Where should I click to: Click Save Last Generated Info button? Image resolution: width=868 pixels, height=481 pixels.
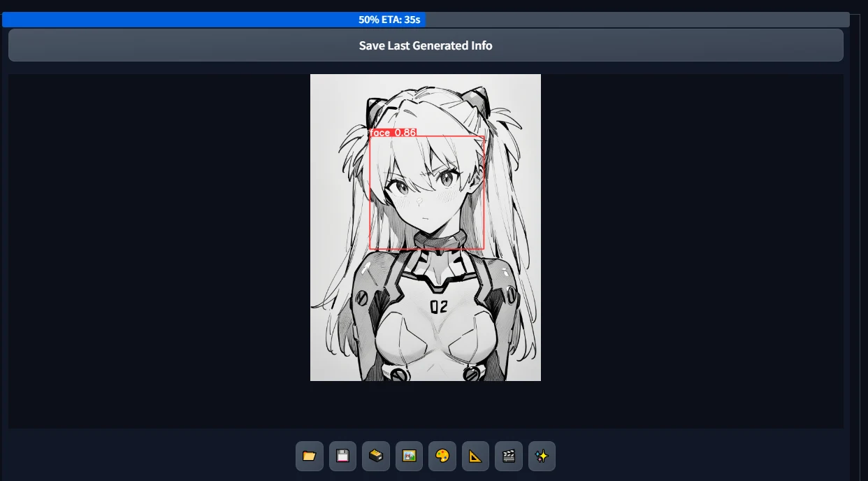[426, 45]
